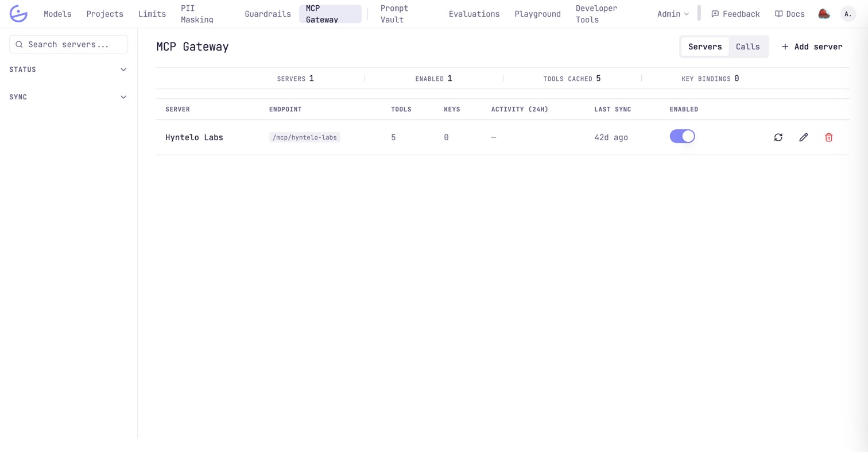
Task: Click the Search servers input field
Action: (68, 44)
